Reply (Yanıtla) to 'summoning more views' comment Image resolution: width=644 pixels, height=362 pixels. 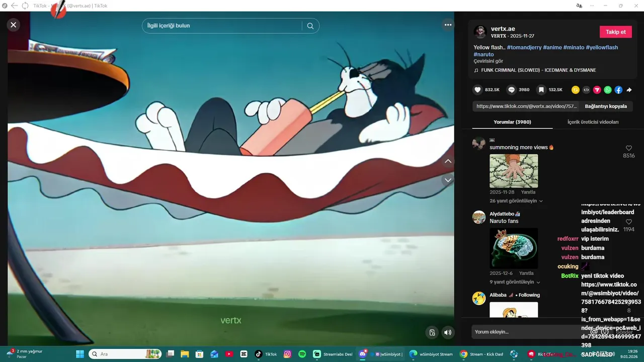[x=528, y=192]
